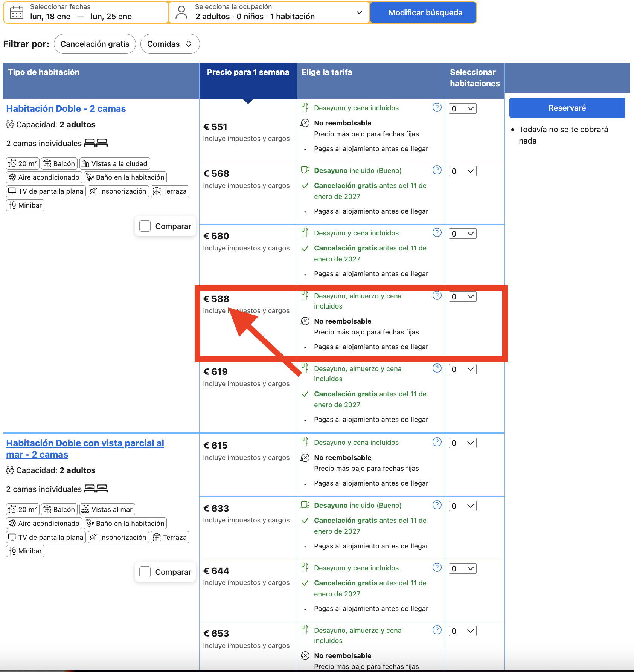Open the Comidas filter dropdown

[x=170, y=44]
